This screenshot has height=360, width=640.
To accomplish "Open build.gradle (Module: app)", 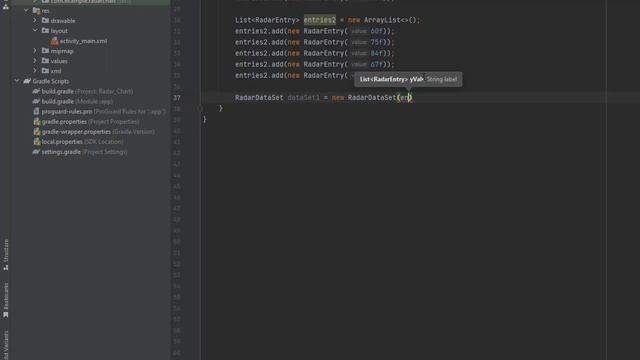I will [77, 101].
